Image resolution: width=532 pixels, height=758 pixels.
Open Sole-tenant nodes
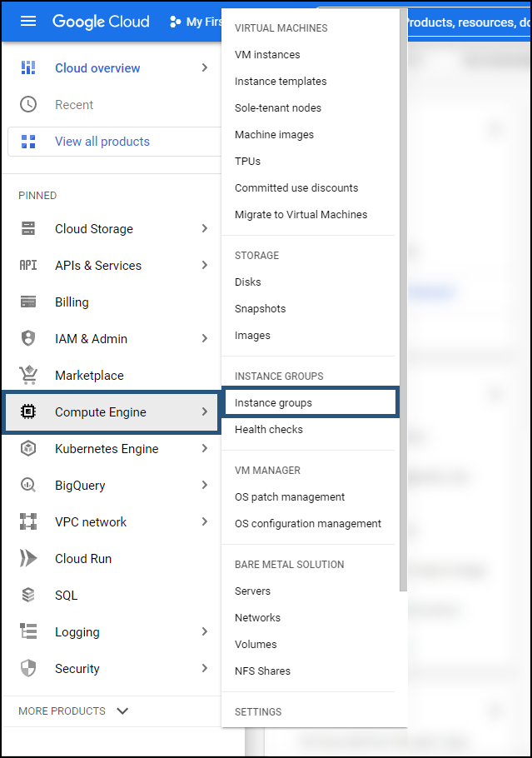point(278,107)
